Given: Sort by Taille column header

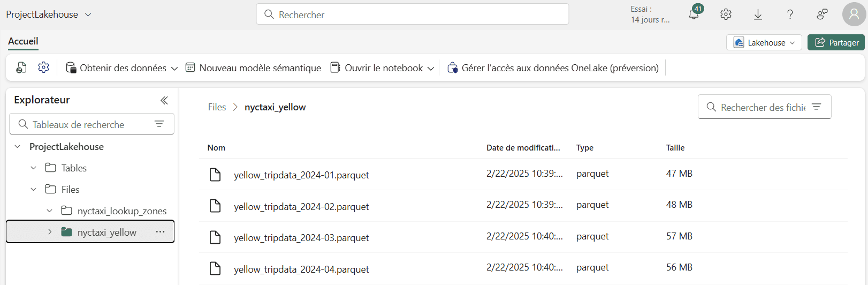Looking at the screenshot, I should [675, 148].
